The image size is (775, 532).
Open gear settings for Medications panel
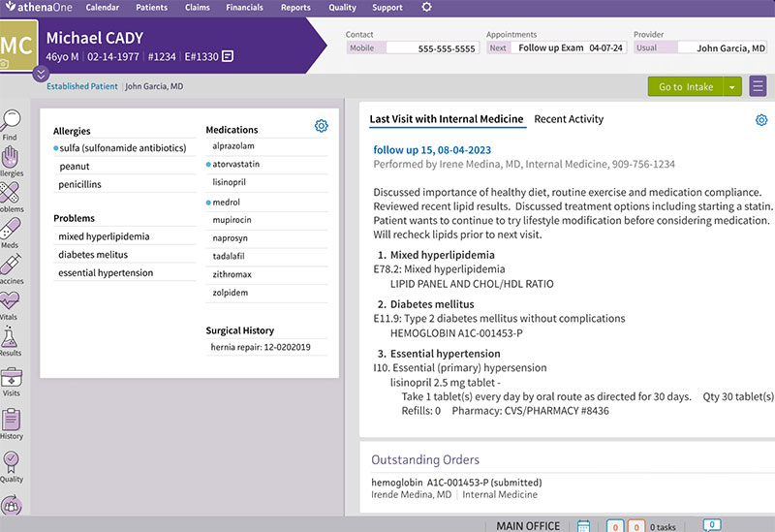(322, 126)
